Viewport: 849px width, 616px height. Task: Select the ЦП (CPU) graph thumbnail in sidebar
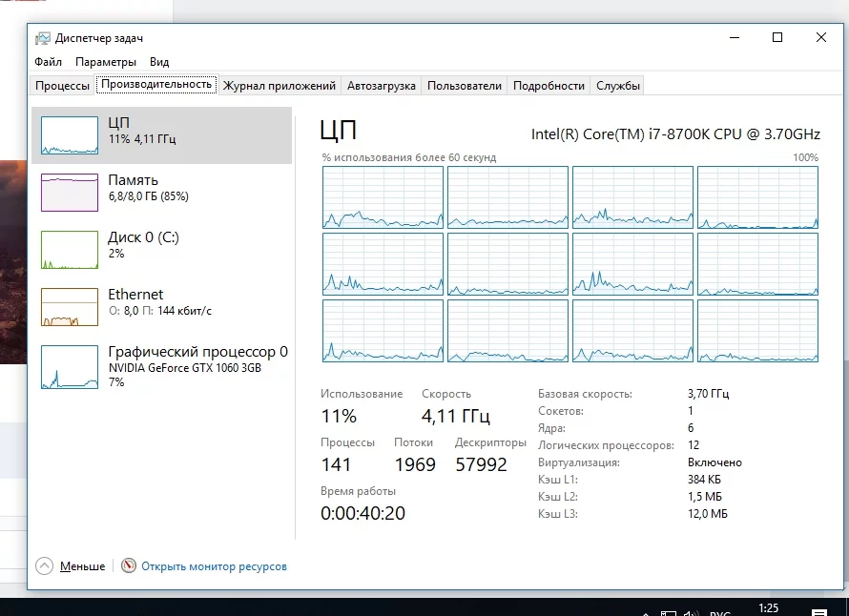coord(70,135)
